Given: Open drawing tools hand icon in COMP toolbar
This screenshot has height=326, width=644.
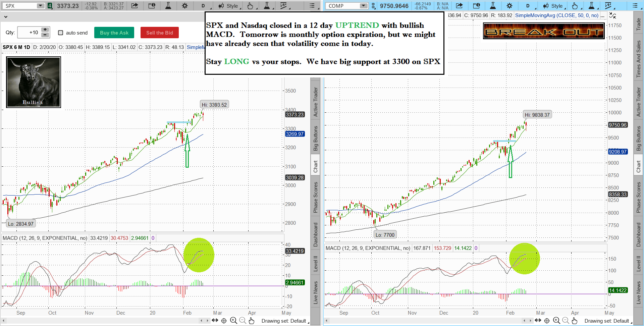Looking at the screenshot, I should click(x=575, y=6).
